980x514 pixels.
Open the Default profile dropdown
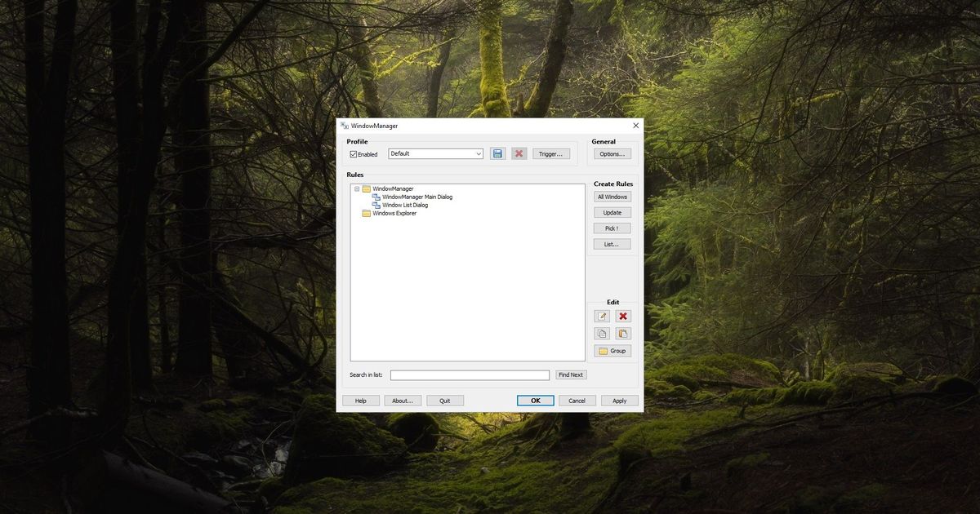pos(480,153)
